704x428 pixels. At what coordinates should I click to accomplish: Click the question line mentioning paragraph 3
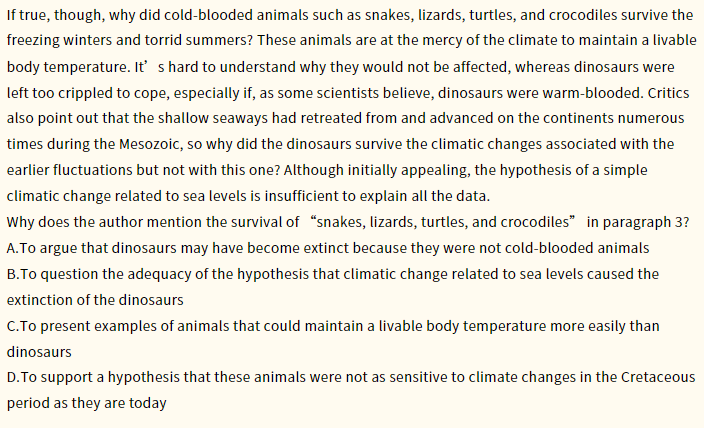[x=348, y=222]
